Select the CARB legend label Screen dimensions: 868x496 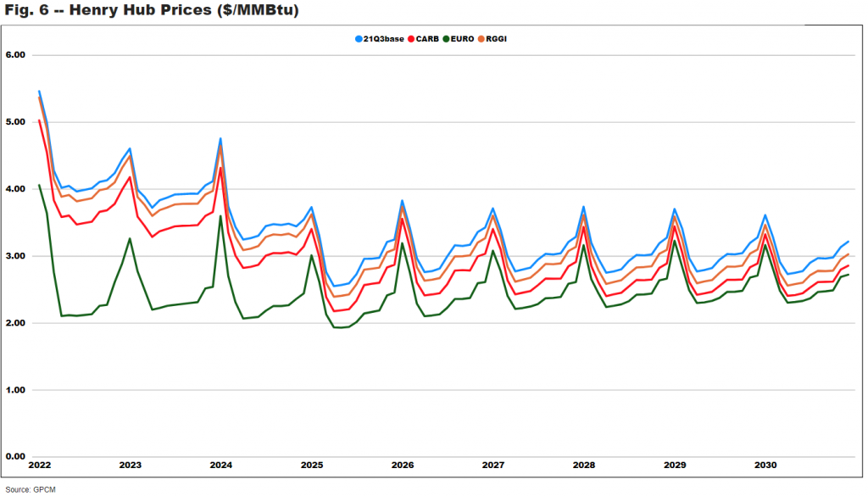(427, 39)
